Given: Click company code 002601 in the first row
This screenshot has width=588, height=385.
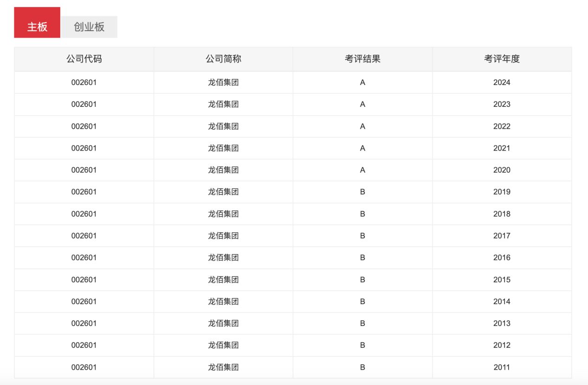Looking at the screenshot, I should [x=84, y=82].
